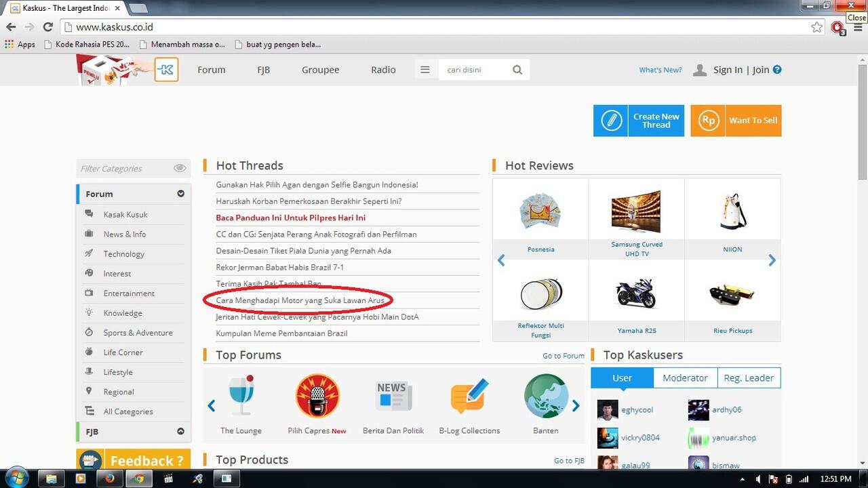Switch to the Moderator tab

(685, 378)
